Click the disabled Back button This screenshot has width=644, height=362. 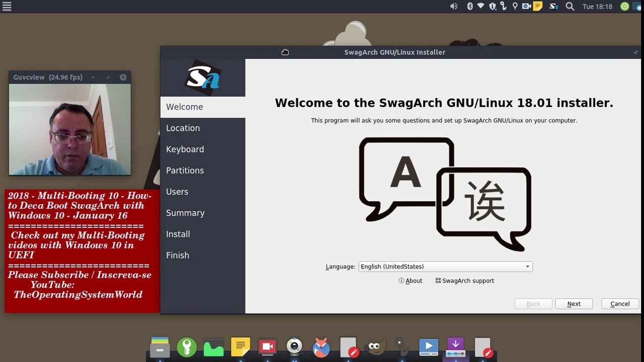533,304
